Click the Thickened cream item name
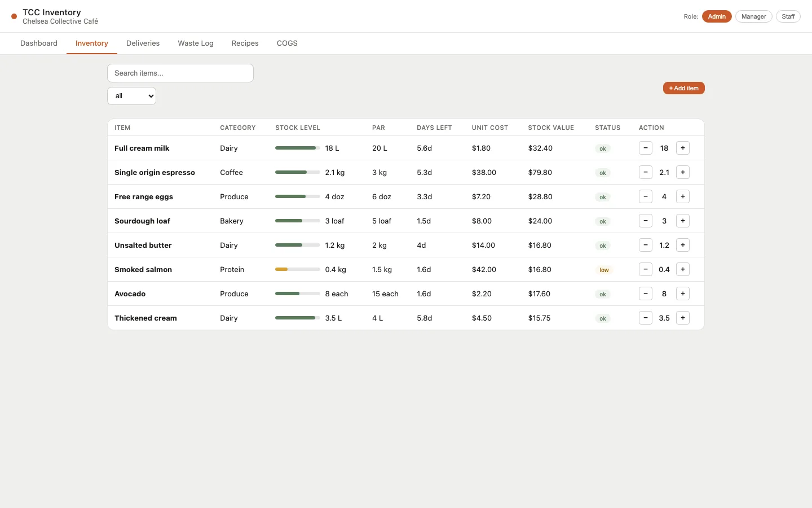812x508 pixels. [x=145, y=318]
